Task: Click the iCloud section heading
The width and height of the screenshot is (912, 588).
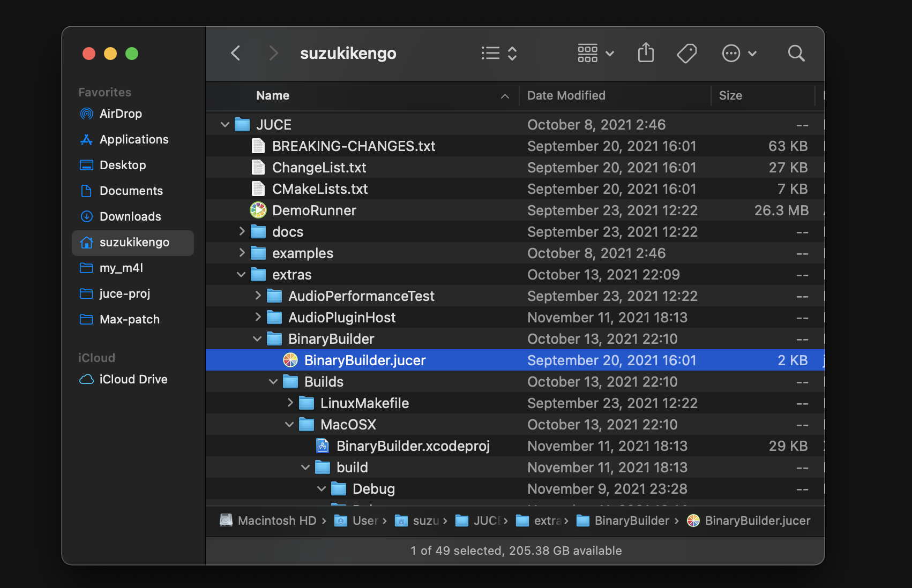Action: 96,358
